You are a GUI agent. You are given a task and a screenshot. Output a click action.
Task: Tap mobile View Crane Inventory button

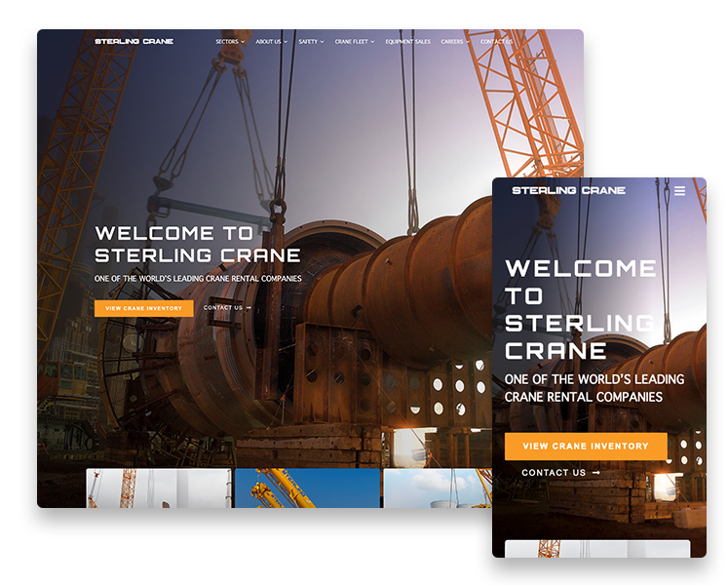(586, 447)
